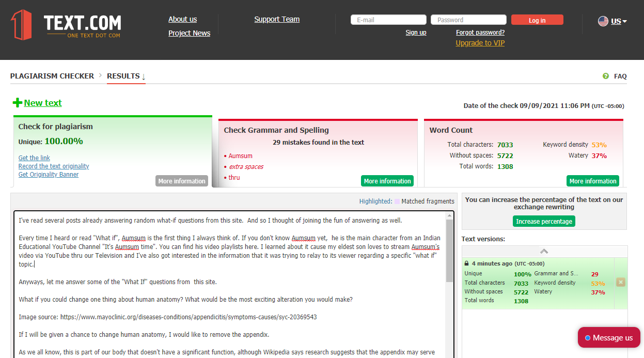Click Record the text originality link
The width and height of the screenshot is (644, 358).
coord(54,166)
